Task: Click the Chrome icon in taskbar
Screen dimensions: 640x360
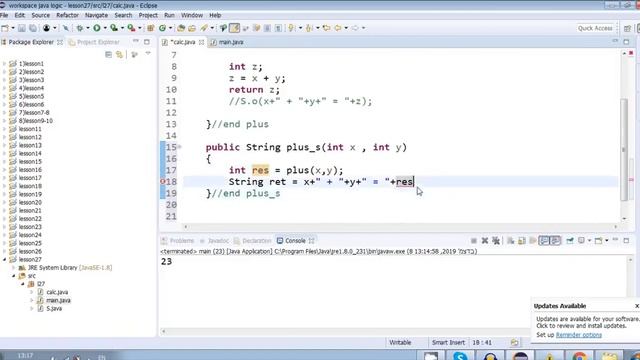Action: click(579, 356)
